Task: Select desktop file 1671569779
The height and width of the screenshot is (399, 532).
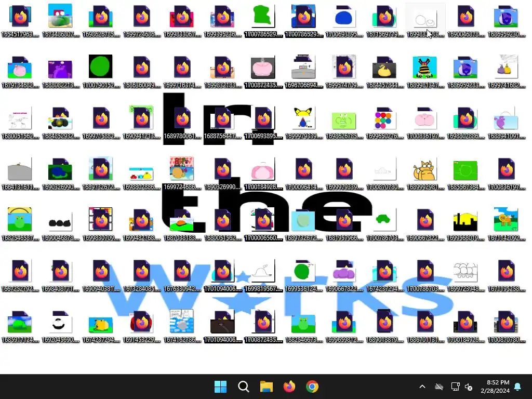Action: coord(385,21)
